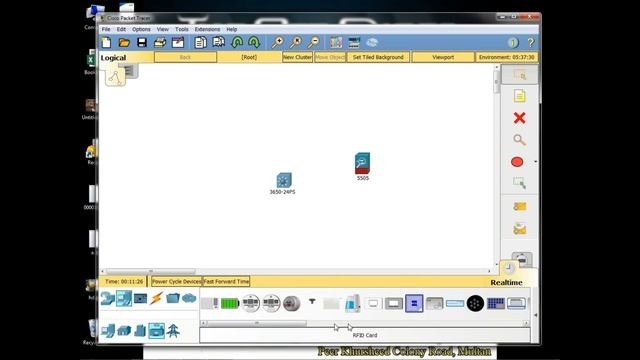The image size is (640, 360).
Task: Open the Help menu
Action: click(x=231, y=29)
